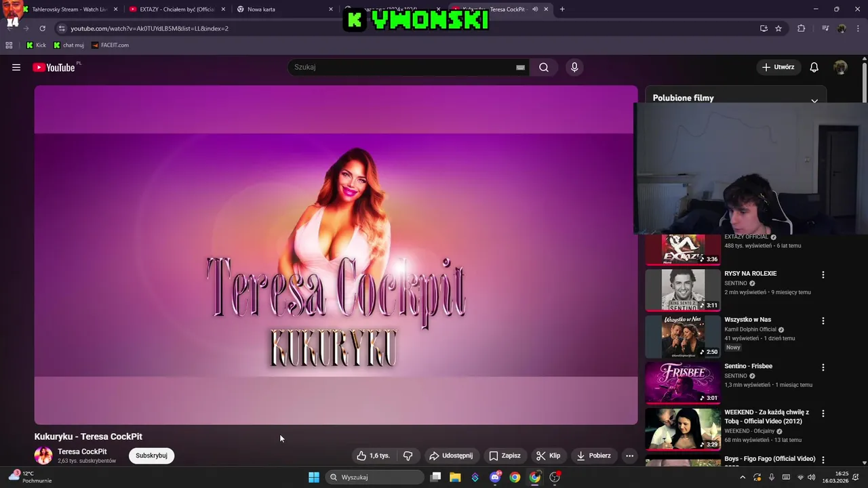
Task: Play RYSY NA ROLEXIE thumbnail
Action: (683, 289)
